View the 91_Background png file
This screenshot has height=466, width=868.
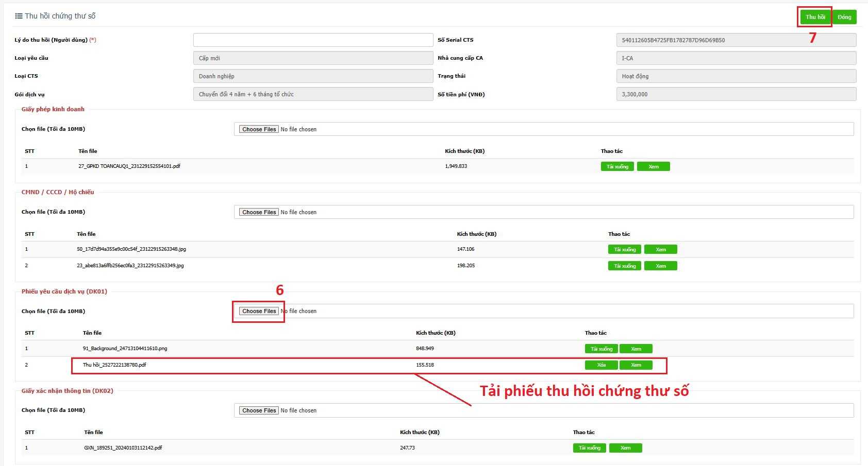(x=636, y=349)
